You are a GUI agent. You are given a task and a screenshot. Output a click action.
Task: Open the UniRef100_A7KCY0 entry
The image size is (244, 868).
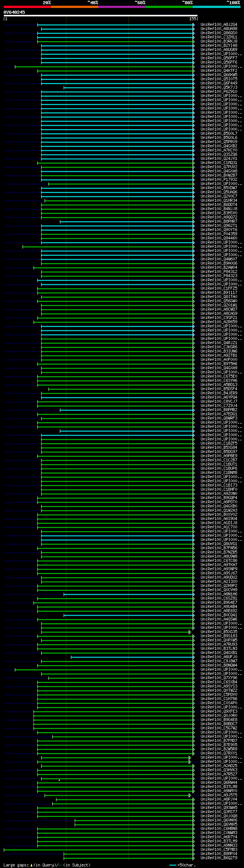coord(219,150)
